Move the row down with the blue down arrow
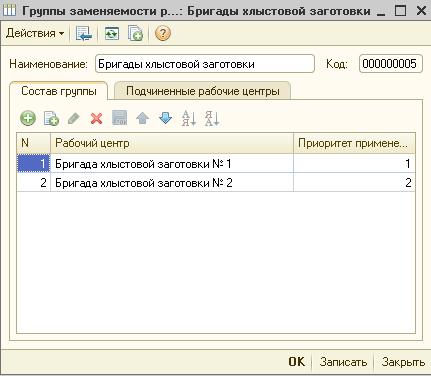This screenshot has height=376, width=431. [166, 118]
